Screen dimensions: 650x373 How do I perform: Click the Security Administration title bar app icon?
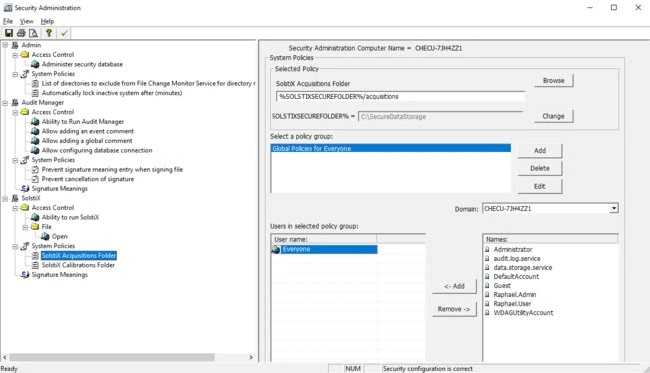click(x=8, y=7)
